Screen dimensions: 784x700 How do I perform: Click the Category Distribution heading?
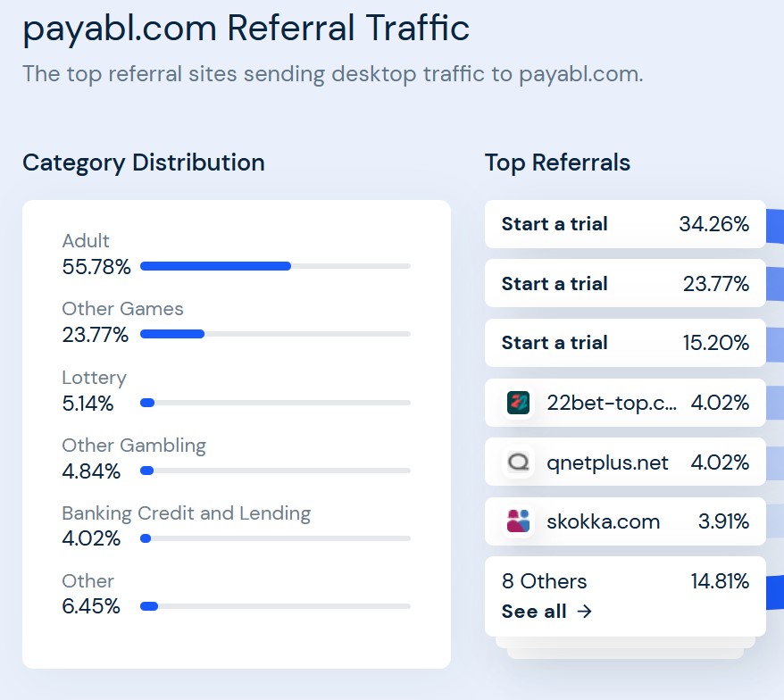pos(144,163)
